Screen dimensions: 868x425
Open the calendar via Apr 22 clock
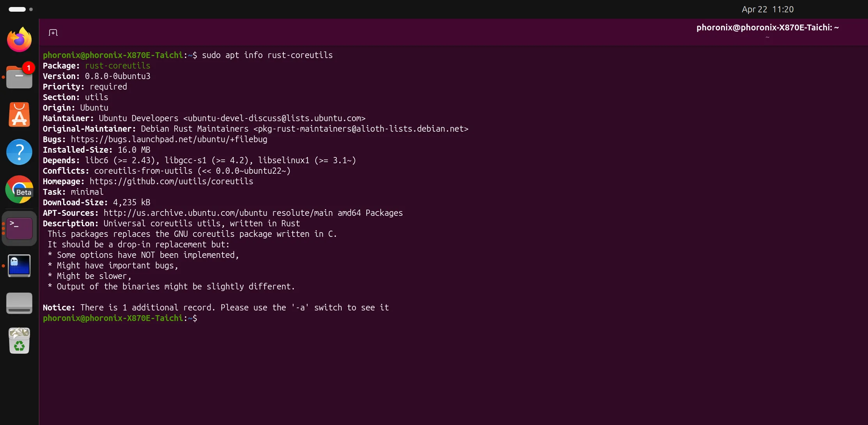[x=767, y=9]
